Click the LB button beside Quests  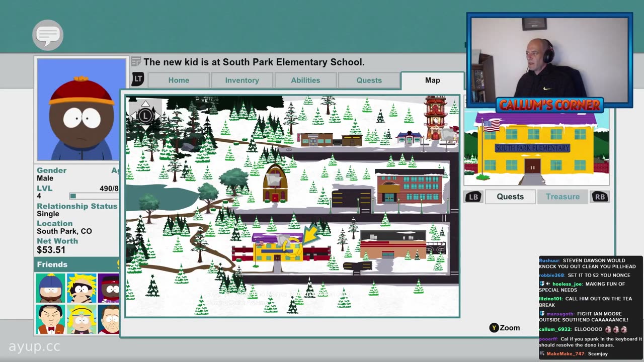click(x=473, y=197)
